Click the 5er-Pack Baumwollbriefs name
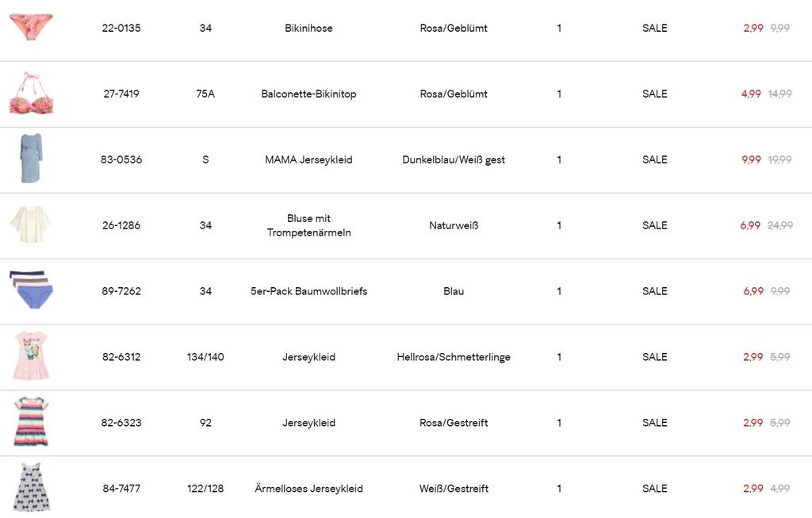This screenshot has width=812, height=518. [308, 291]
